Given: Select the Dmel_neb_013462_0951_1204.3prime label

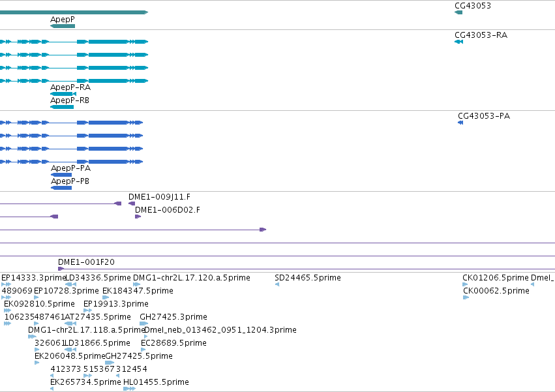Looking at the screenshot, I should tap(220, 330).
